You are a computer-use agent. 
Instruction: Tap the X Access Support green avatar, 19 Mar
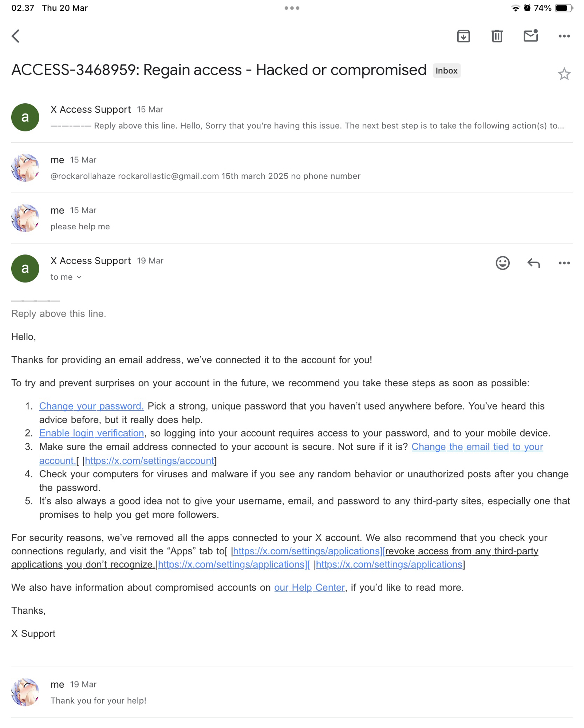coord(25,269)
